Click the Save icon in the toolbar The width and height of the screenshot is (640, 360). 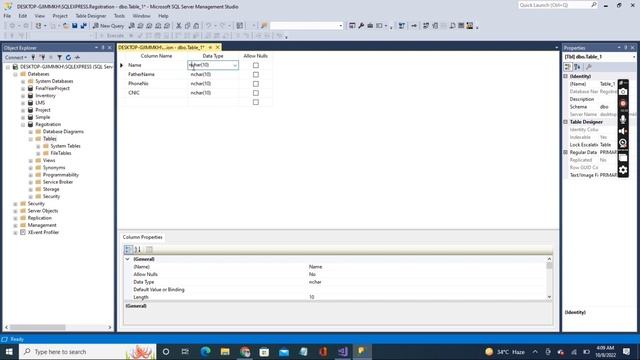[75, 26]
